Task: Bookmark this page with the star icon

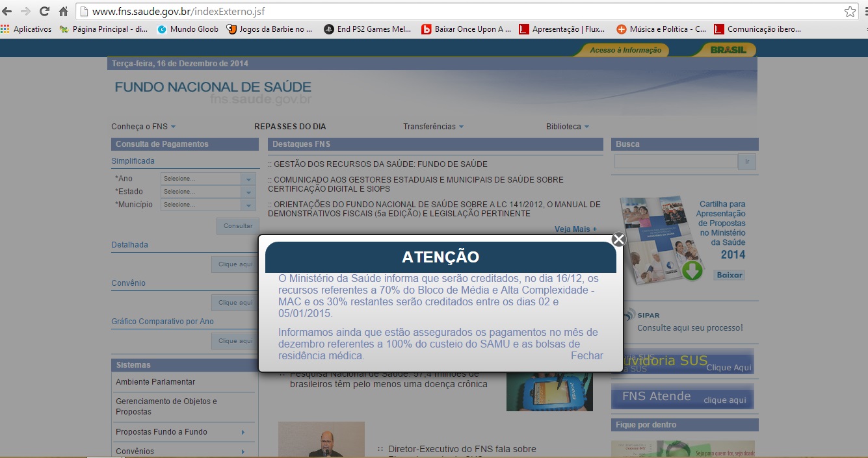Action: pyautogui.click(x=850, y=11)
